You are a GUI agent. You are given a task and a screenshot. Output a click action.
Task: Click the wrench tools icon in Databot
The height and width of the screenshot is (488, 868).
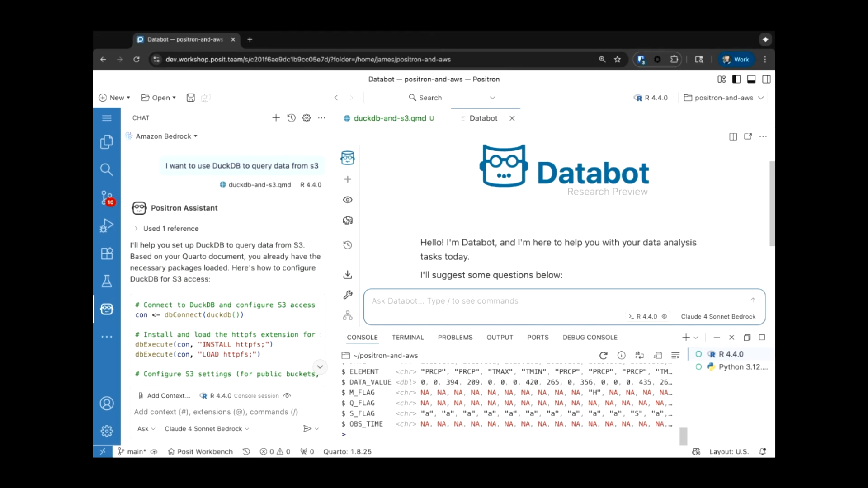click(347, 295)
